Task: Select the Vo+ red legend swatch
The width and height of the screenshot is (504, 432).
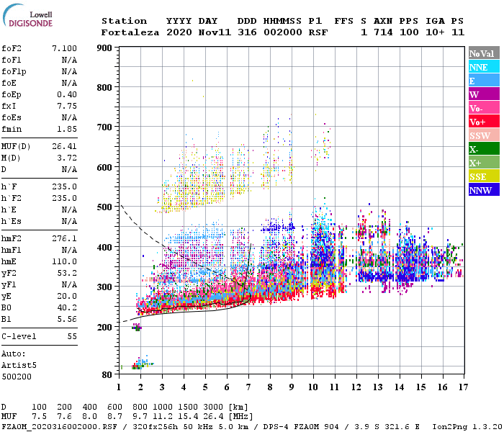Action: (x=484, y=122)
